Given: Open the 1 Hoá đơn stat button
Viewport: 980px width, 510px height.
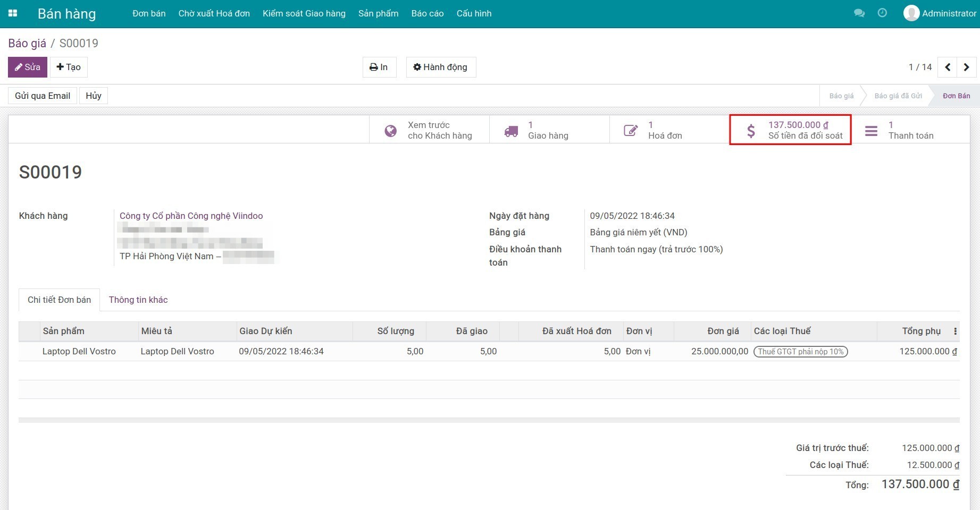Looking at the screenshot, I should pos(669,130).
